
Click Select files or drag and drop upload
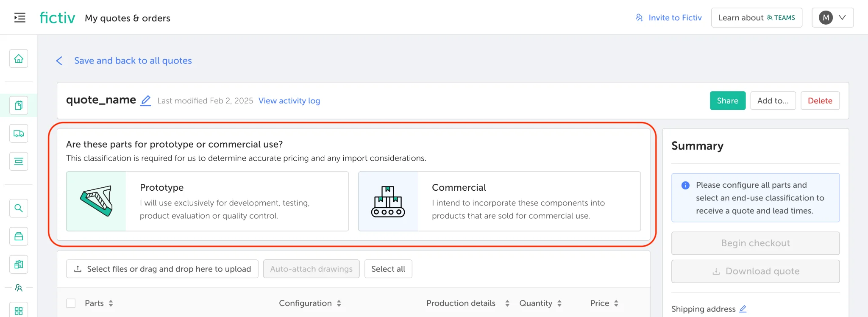click(162, 269)
